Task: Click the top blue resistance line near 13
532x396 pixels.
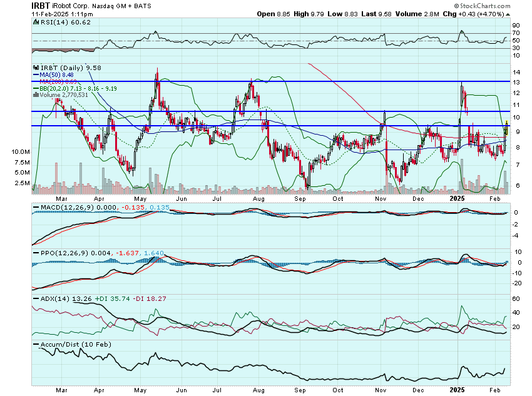Action: tap(271, 81)
